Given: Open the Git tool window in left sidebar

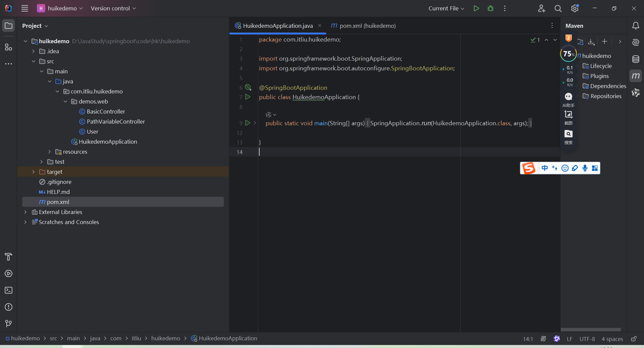Looking at the screenshot, I should point(8,323).
